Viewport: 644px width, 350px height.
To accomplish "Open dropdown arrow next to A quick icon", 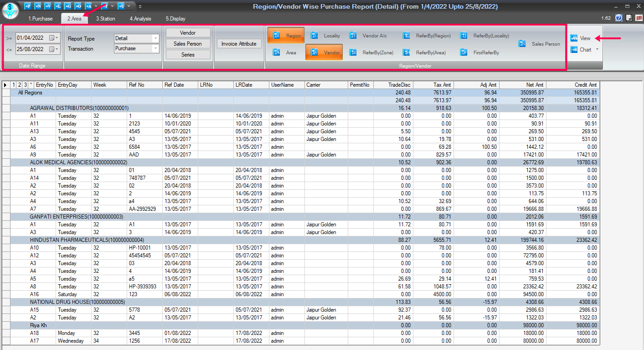I will tap(96, 6).
